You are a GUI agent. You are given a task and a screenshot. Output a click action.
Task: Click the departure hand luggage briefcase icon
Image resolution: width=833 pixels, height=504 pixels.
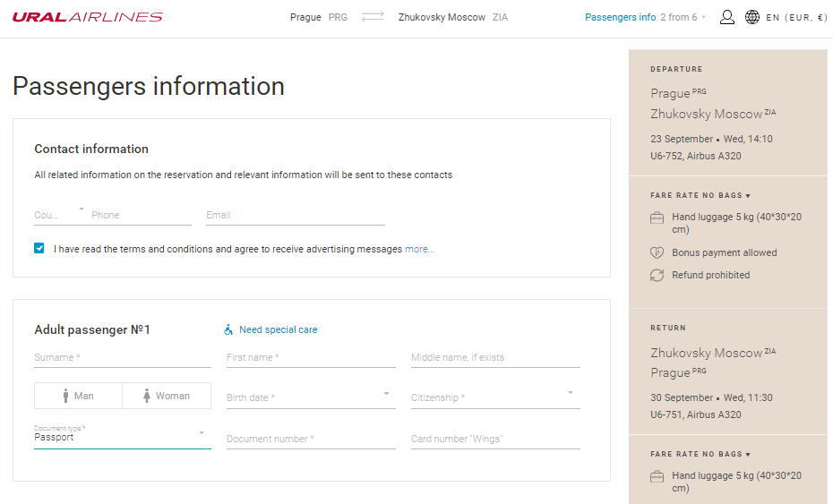coord(657,218)
